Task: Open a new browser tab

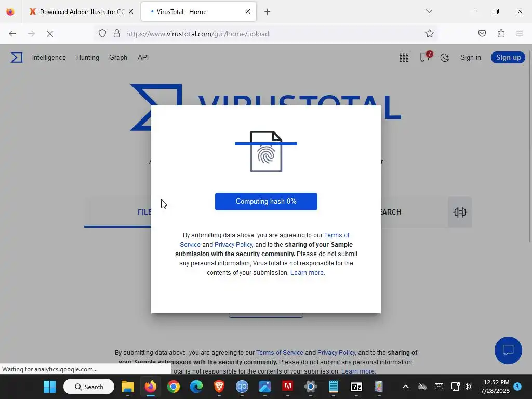Action: point(268,12)
